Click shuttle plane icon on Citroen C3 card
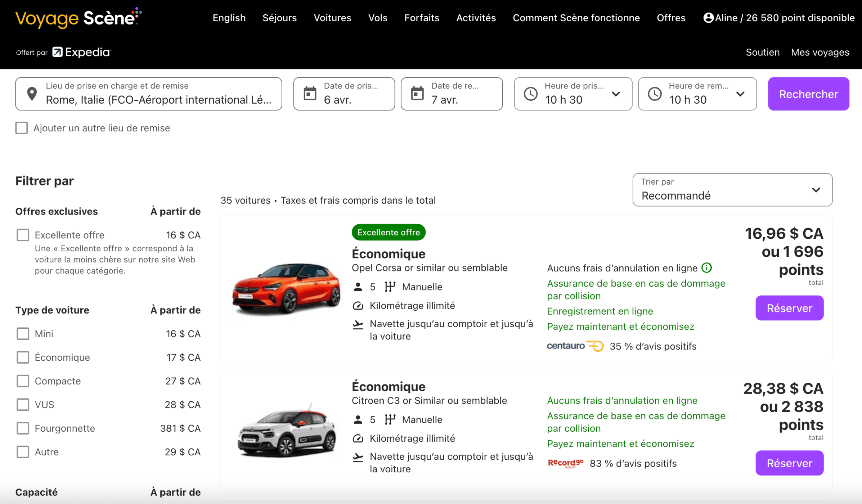This screenshot has width=862, height=504. (x=358, y=457)
